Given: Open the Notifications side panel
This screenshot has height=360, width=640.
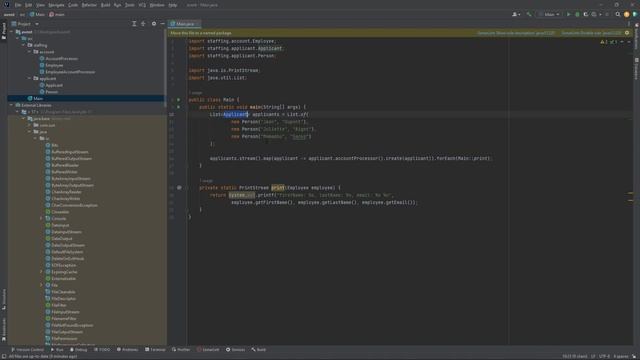Looking at the screenshot, I should point(636,37).
